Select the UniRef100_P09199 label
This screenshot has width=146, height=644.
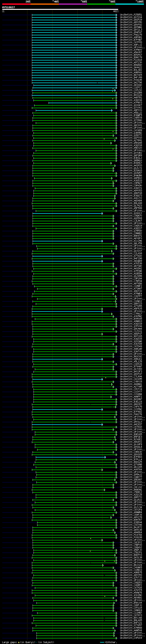point(131,537)
